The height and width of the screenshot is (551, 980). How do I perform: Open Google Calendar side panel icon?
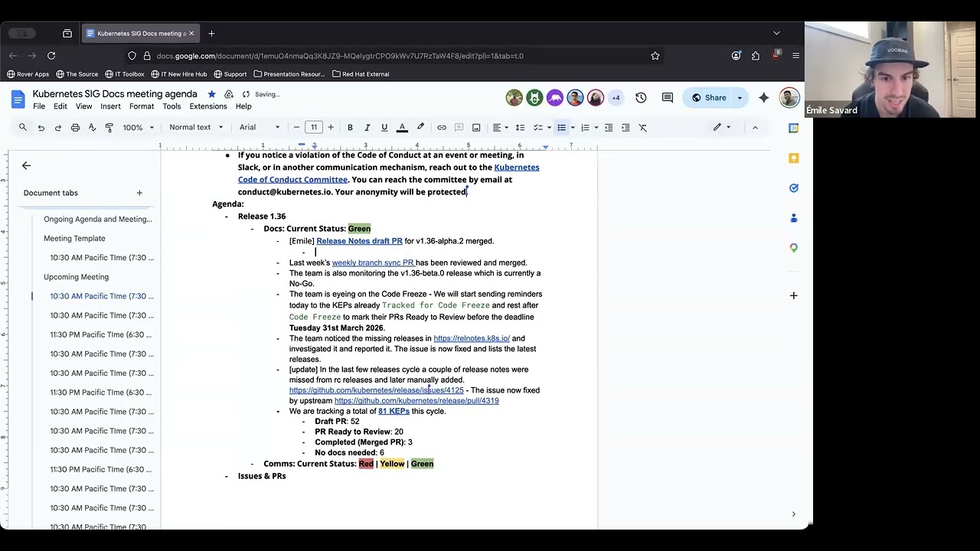pyautogui.click(x=793, y=128)
